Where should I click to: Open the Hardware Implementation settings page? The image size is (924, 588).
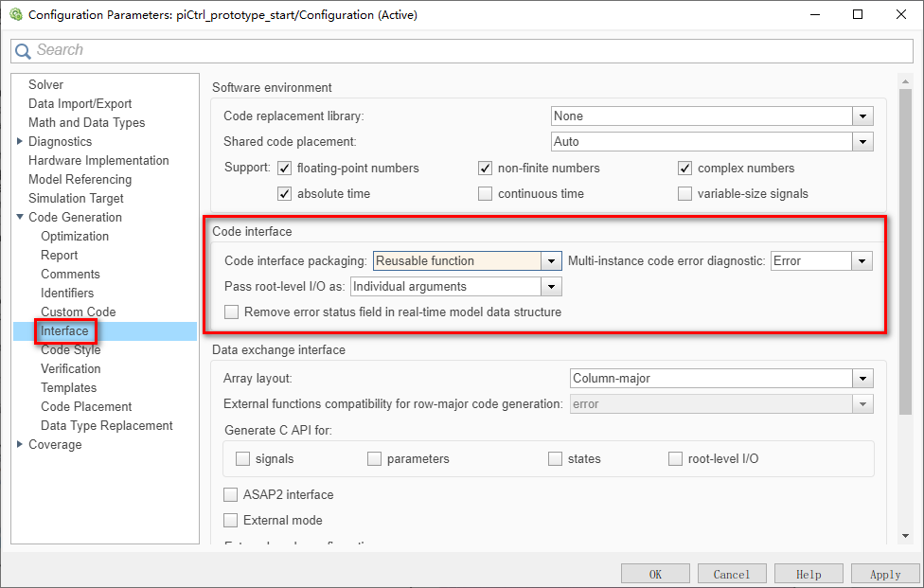point(98,160)
